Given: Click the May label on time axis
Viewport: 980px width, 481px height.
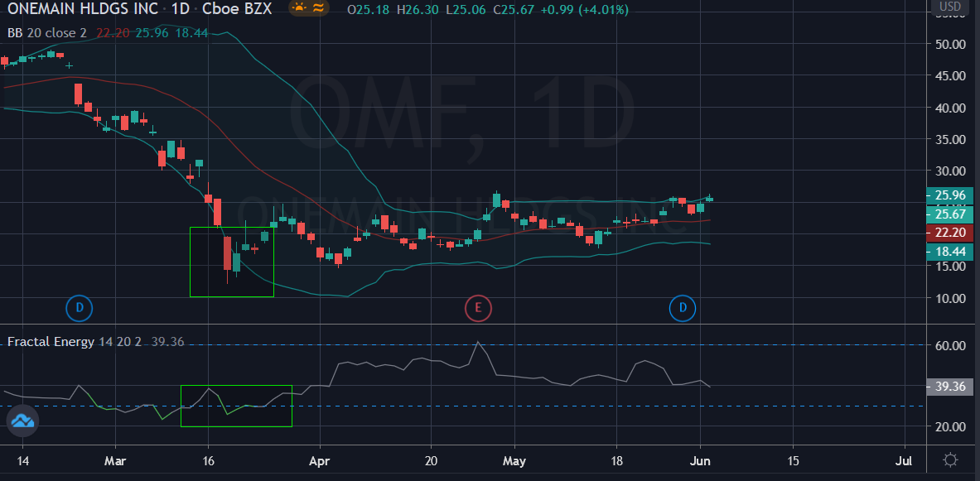Looking at the screenshot, I should click(x=514, y=462).
